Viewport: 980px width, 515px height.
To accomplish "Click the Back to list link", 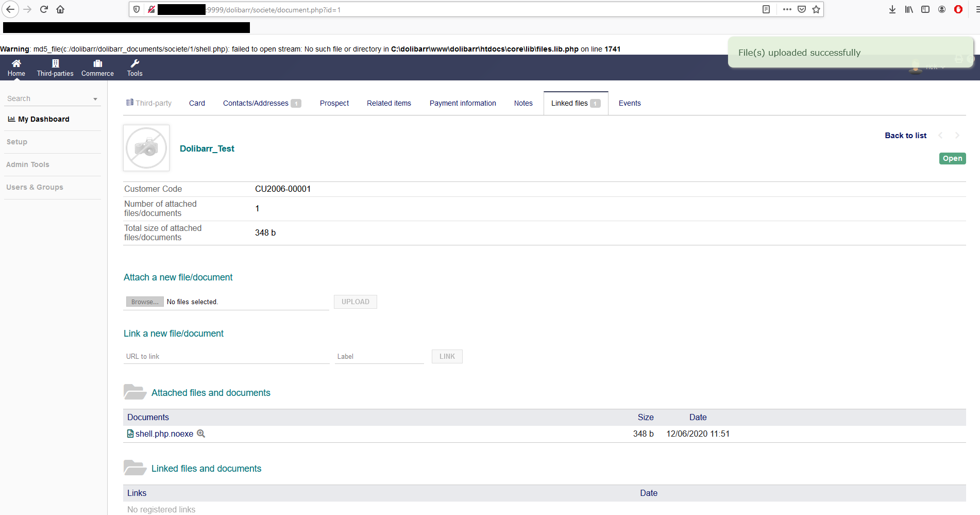I will (905, 136).
